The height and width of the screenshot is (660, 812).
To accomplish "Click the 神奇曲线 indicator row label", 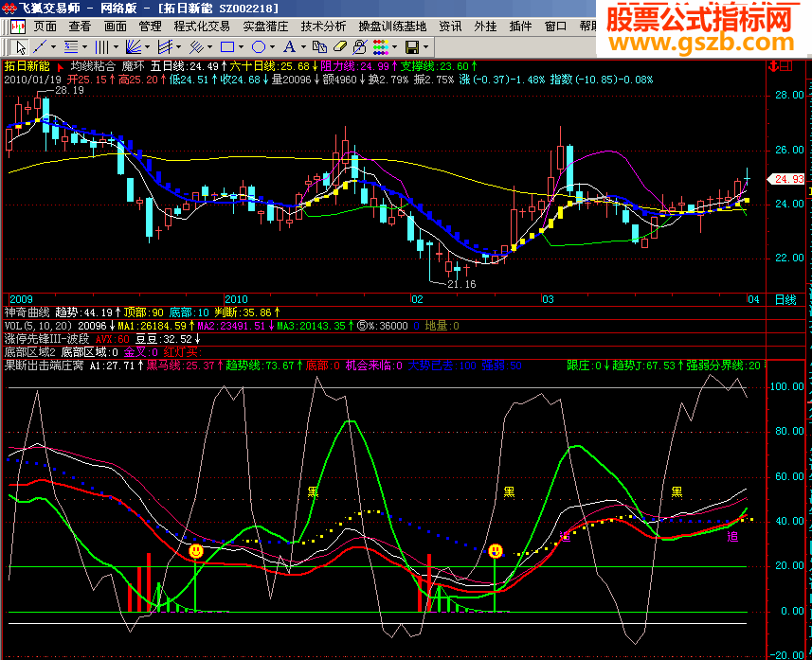I will click(x=27, y=312).
